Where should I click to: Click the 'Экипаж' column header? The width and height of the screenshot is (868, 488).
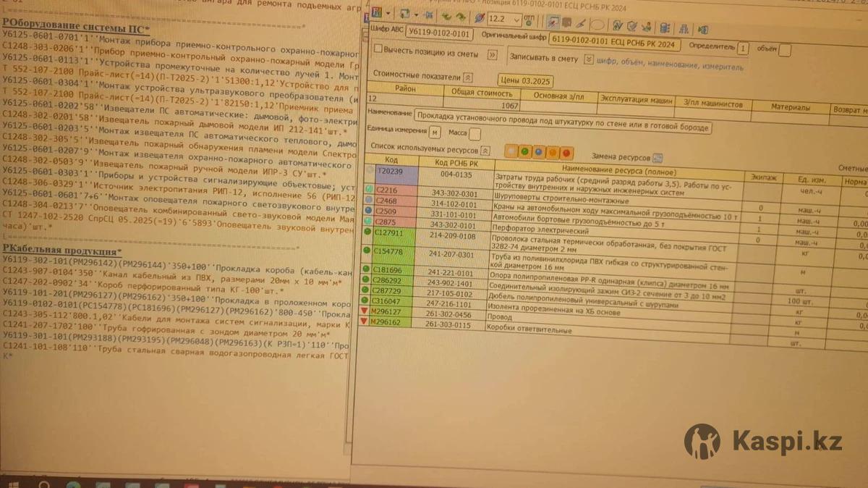(764, 175)
